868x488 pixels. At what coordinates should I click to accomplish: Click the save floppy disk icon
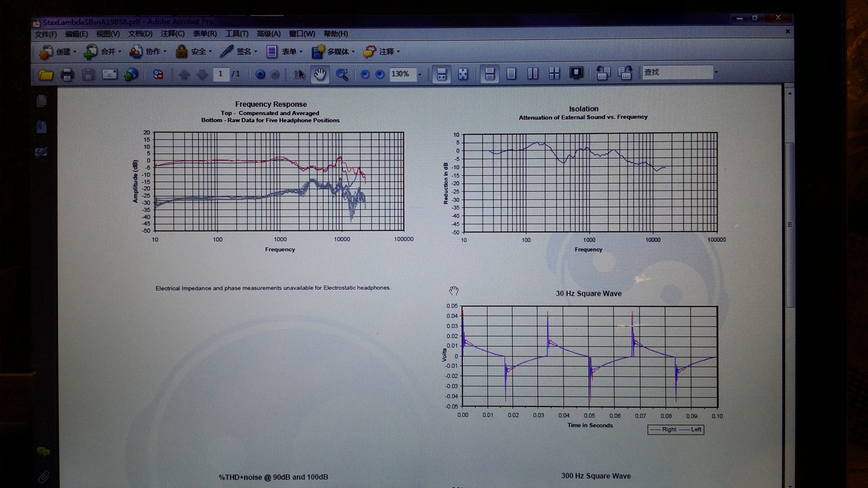tap(88, 75)
